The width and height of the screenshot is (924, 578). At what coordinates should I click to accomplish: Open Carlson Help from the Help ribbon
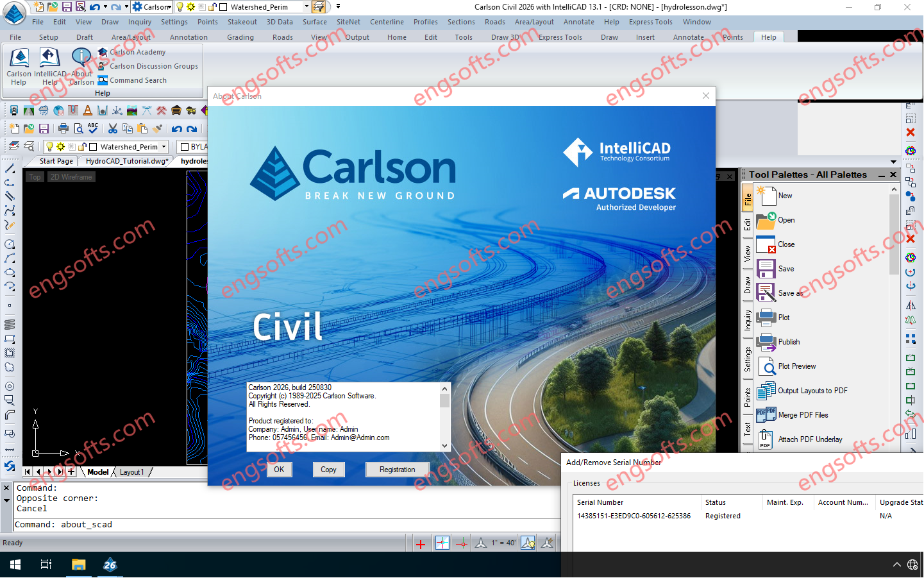click(19, 67)
